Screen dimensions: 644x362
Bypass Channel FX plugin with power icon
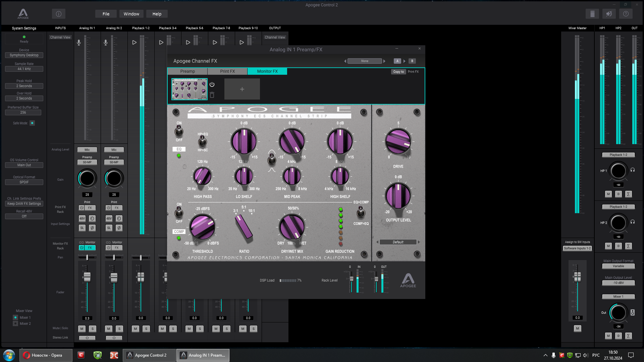click(212, 84)
